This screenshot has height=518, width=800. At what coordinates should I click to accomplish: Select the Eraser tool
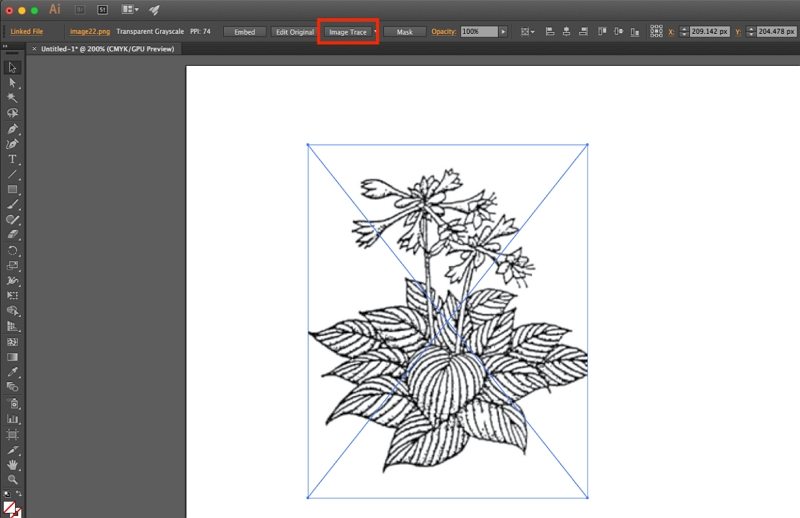13,234
